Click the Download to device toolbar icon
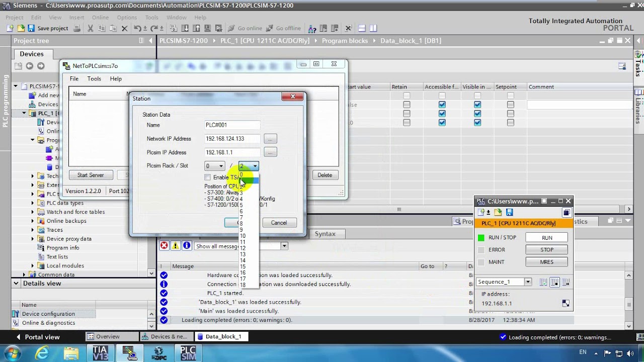This screenshot has height=362, width=644. (185, 28)
